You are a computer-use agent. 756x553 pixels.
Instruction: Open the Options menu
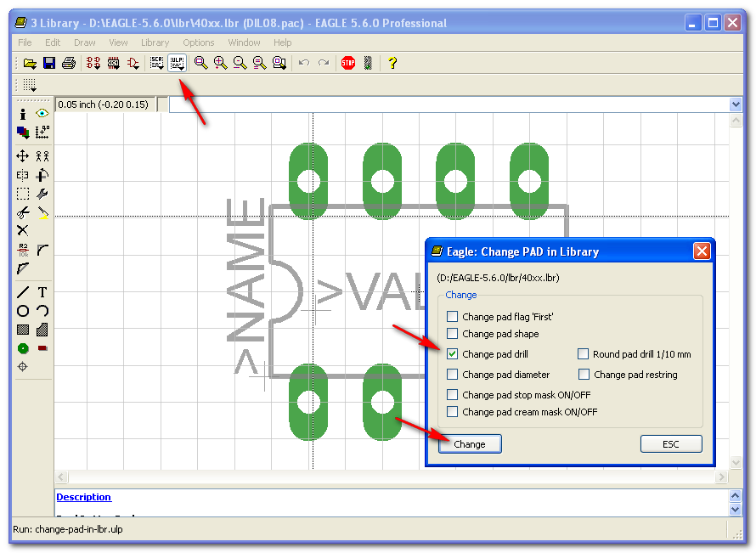[198, 42]
